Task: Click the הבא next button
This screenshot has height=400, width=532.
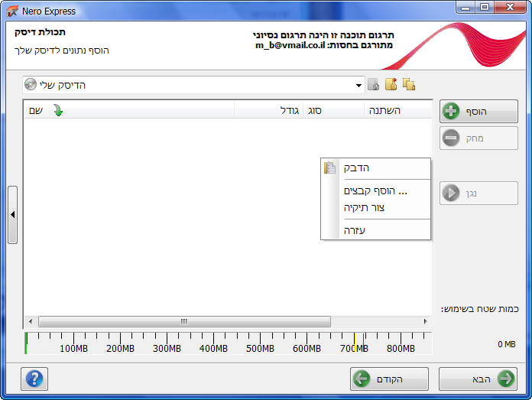Action: click(478, 379)
